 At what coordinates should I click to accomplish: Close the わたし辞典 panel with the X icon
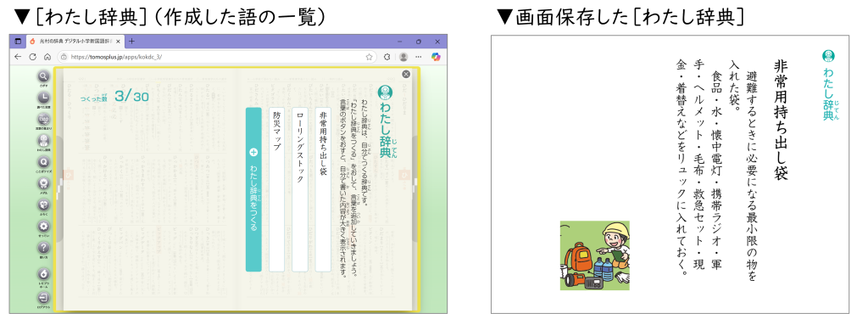coord(406,74)
